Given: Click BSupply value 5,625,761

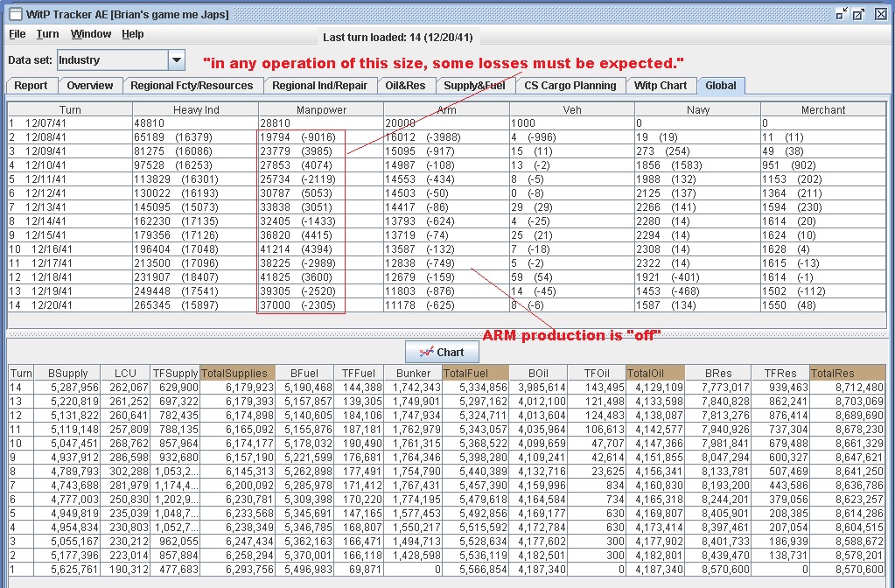Looking at the screenshot, I should (67, 570).
